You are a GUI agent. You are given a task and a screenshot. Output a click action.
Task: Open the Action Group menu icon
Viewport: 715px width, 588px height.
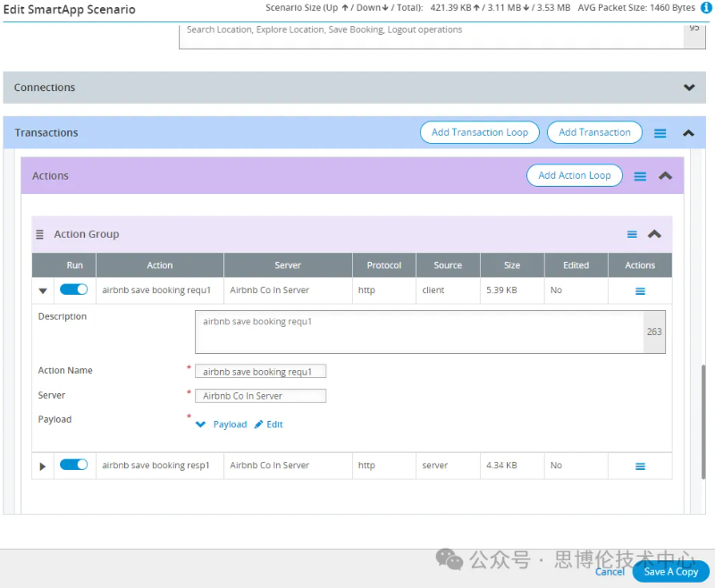pyautogui.click(x=632, y=234)
